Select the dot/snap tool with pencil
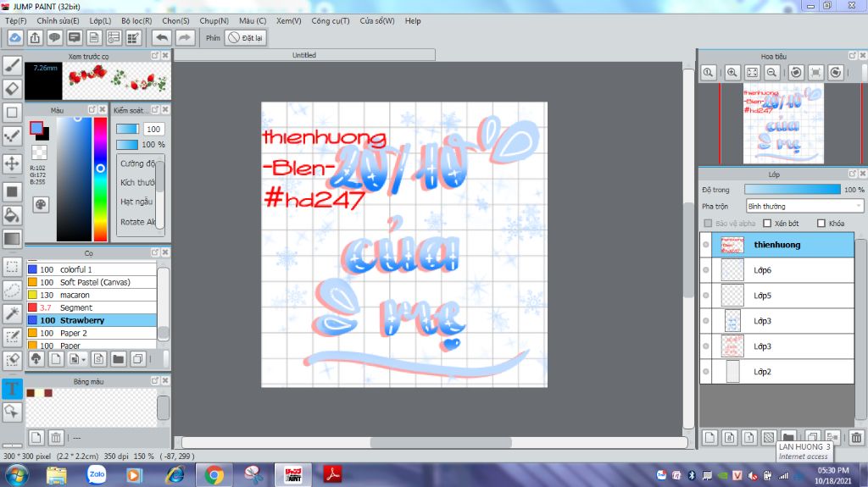 click(x=12, y=136)
